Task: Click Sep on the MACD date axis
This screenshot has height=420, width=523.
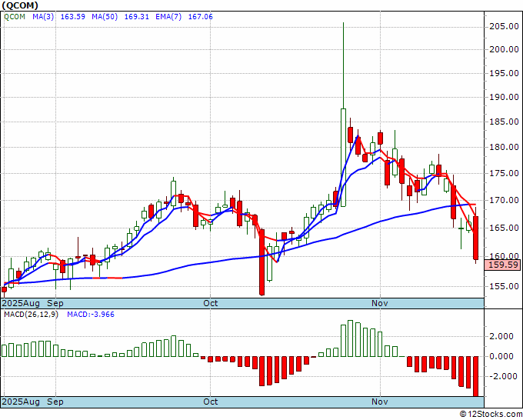Action: point(55,402)
